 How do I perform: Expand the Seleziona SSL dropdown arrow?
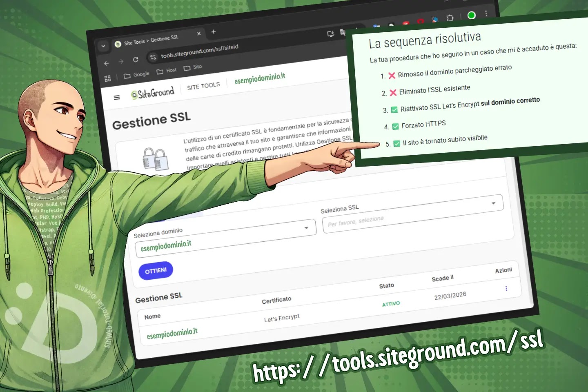click(493, 203)
